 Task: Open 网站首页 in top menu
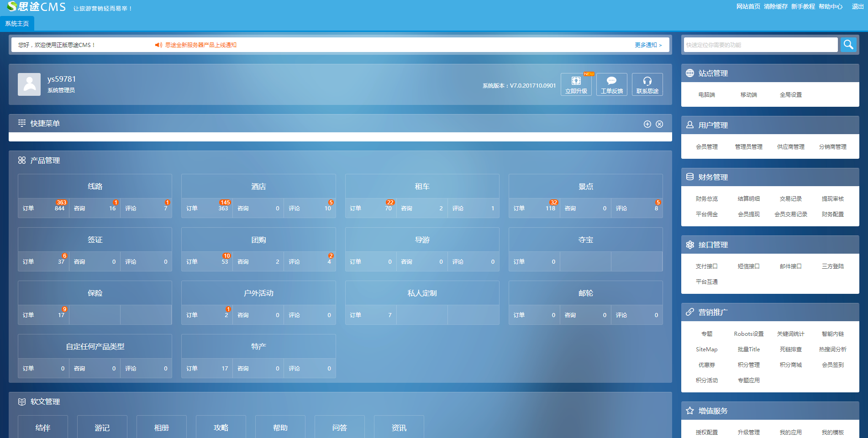[748, 6]
